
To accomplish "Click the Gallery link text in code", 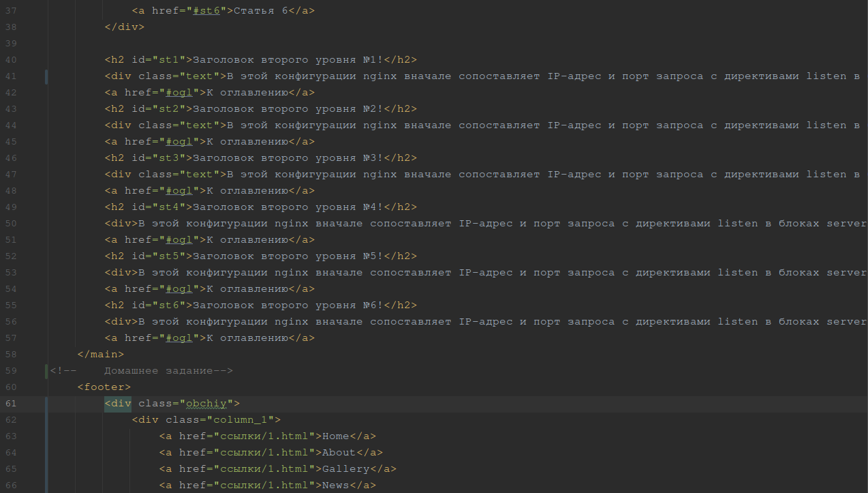I will pyautogui.click(x=345, y=469).
